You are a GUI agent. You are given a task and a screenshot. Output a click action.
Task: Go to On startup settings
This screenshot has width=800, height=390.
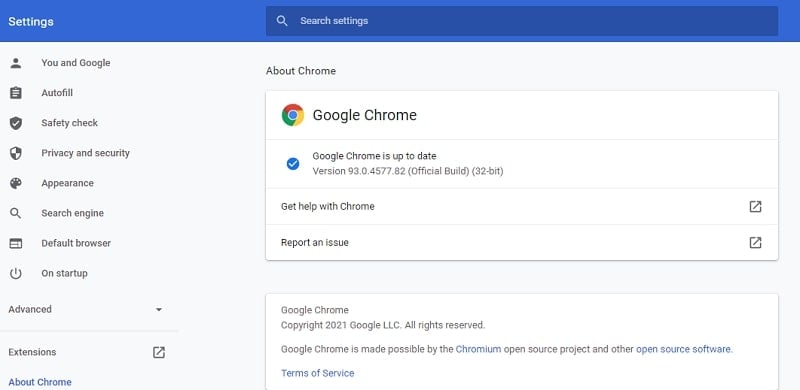64,274
